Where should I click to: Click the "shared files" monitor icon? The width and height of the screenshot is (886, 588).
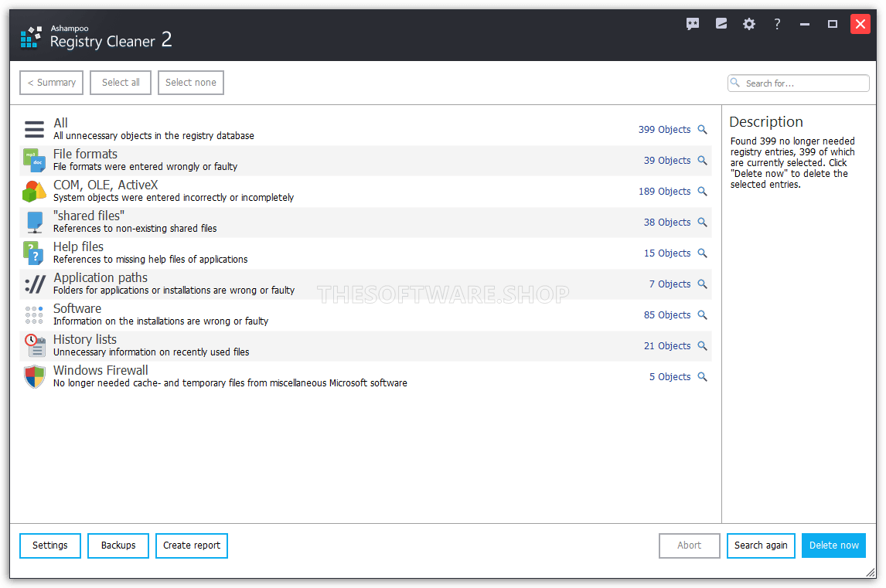(x=35, y=222)
